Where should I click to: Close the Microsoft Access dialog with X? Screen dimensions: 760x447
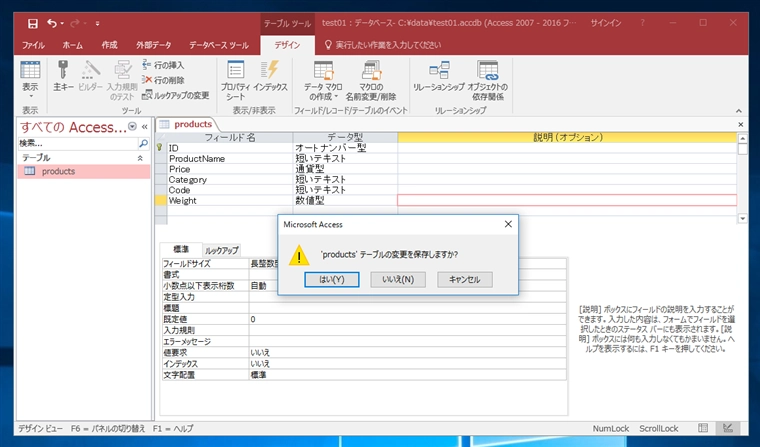[508, 224]
